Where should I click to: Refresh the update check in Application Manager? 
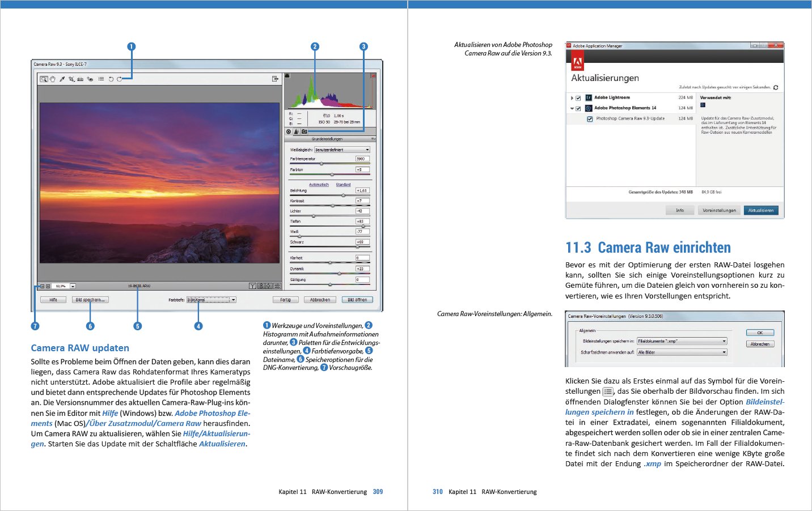(776, 87)
